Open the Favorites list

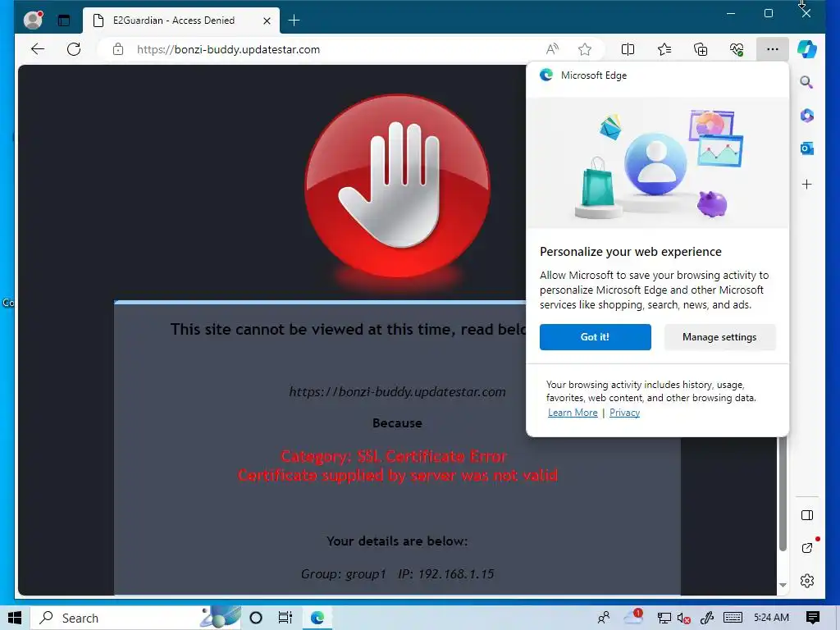(x=664, y=49)
